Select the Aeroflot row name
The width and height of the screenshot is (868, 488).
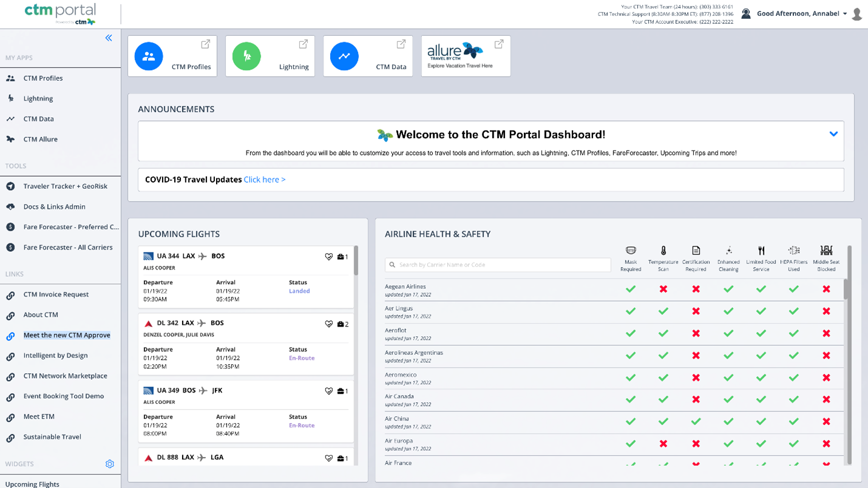(x=396, y=330)
